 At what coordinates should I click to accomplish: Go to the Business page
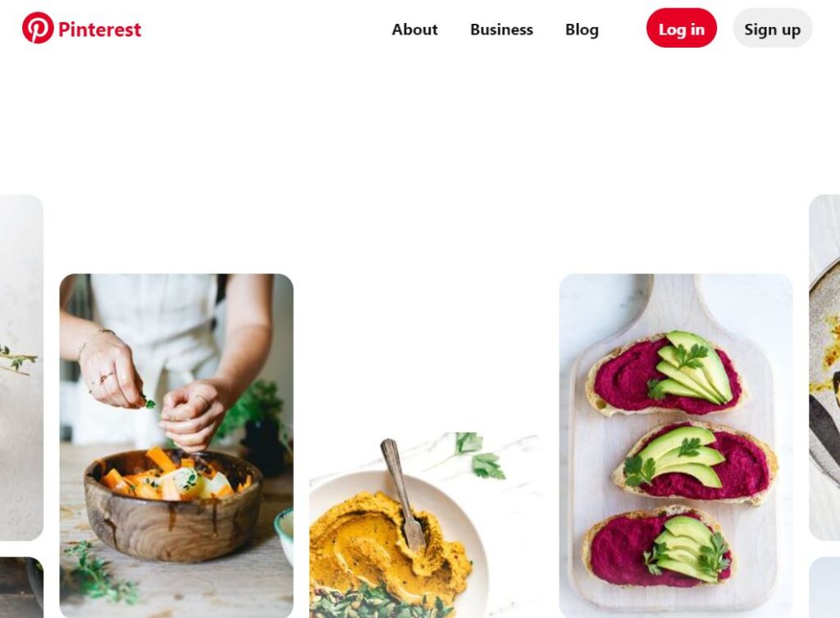coord(501,30)
